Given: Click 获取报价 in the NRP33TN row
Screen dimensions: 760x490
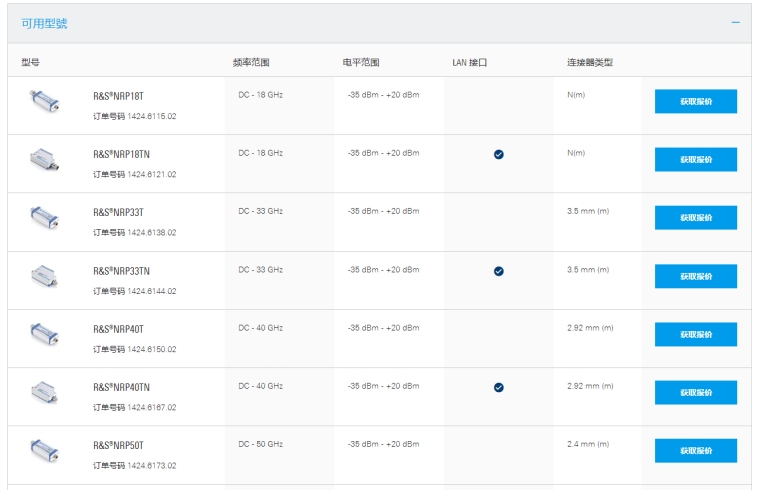Looking at the screenshot, I should pos(695,276).
